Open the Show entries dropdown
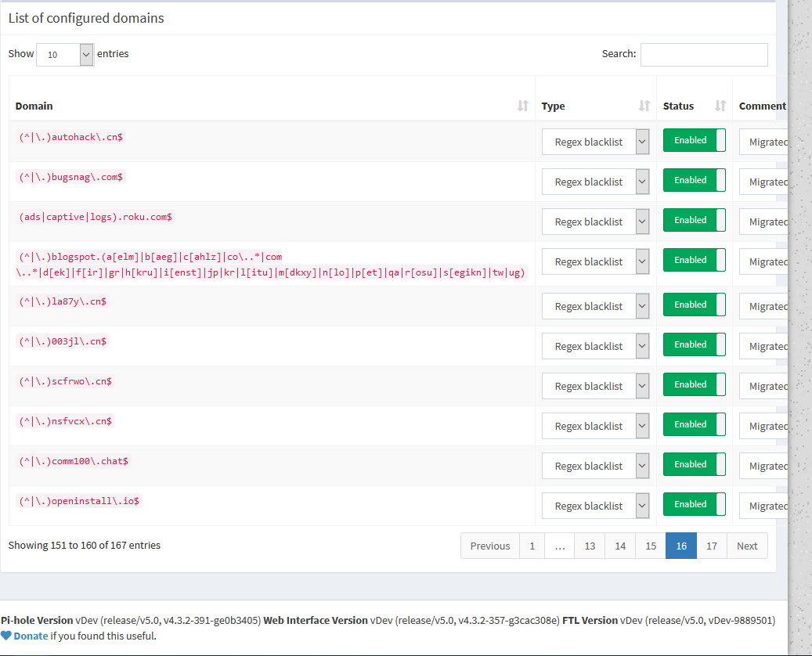 coord(64,54)
